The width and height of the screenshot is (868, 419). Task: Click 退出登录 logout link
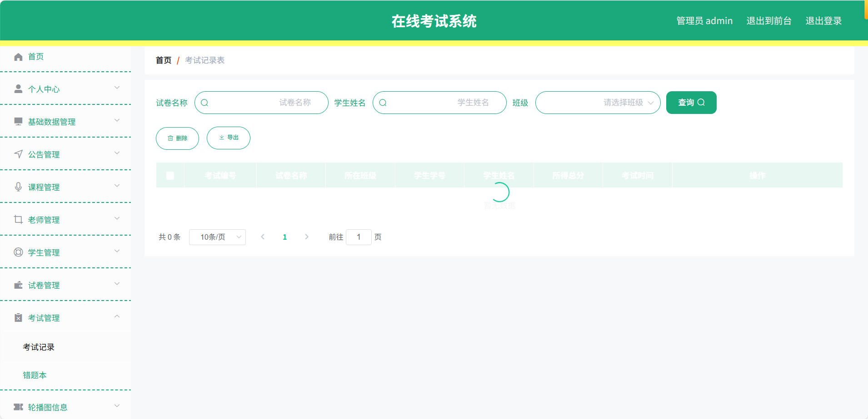tap(823, 21)
